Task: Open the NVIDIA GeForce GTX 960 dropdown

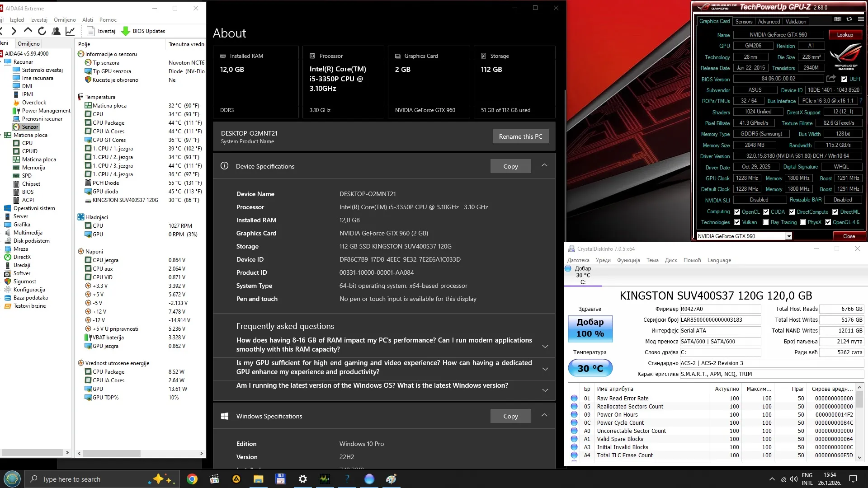Action: pyautogui.click(x=788, y=236)
